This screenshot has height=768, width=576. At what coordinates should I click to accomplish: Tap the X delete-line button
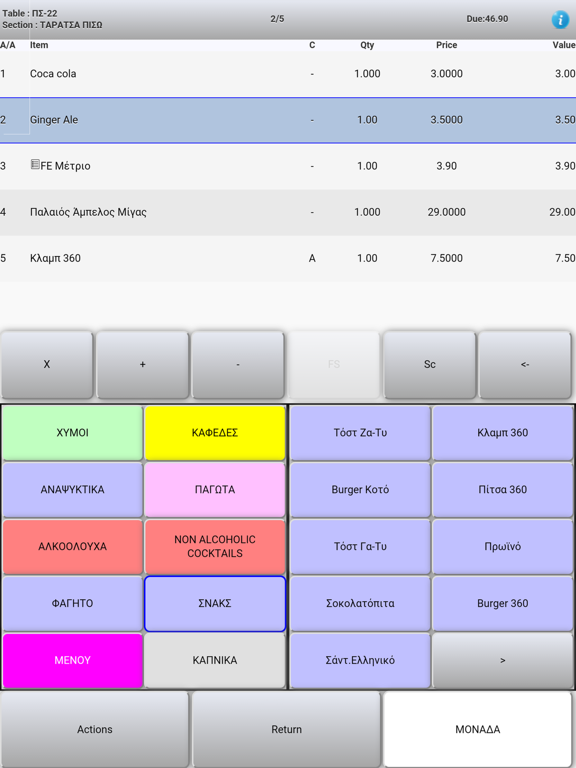pos(47,364)
